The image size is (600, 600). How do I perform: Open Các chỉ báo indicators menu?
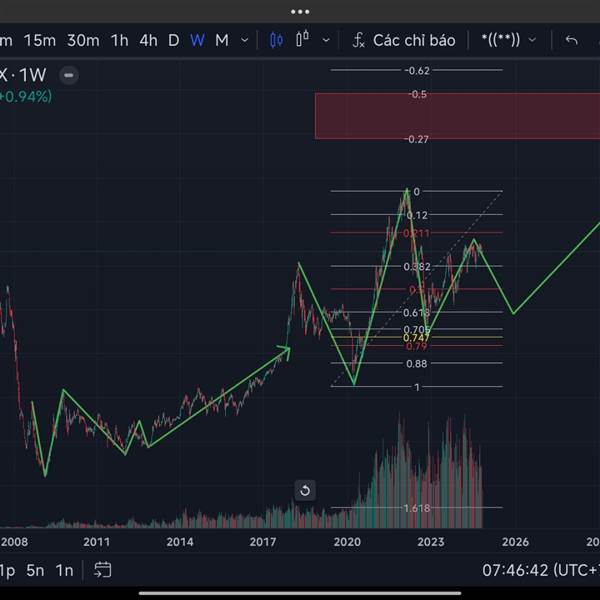(x=404, y=40)
